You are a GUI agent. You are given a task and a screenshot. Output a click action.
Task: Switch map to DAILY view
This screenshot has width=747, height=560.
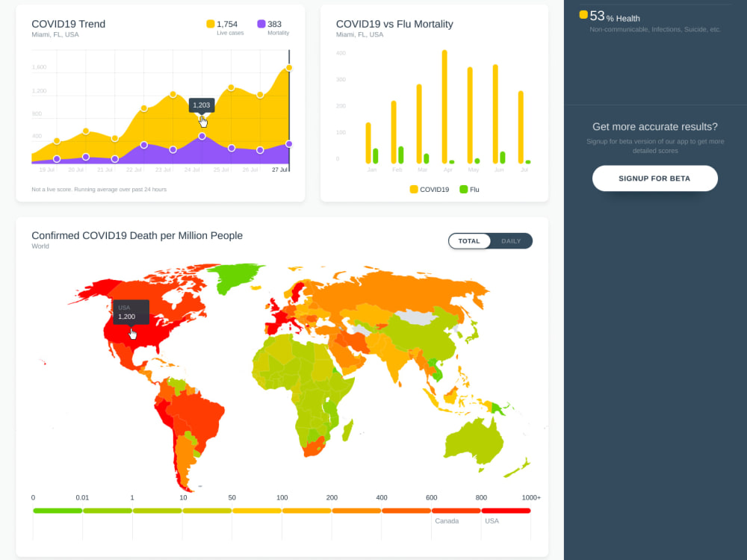[511, 241]
